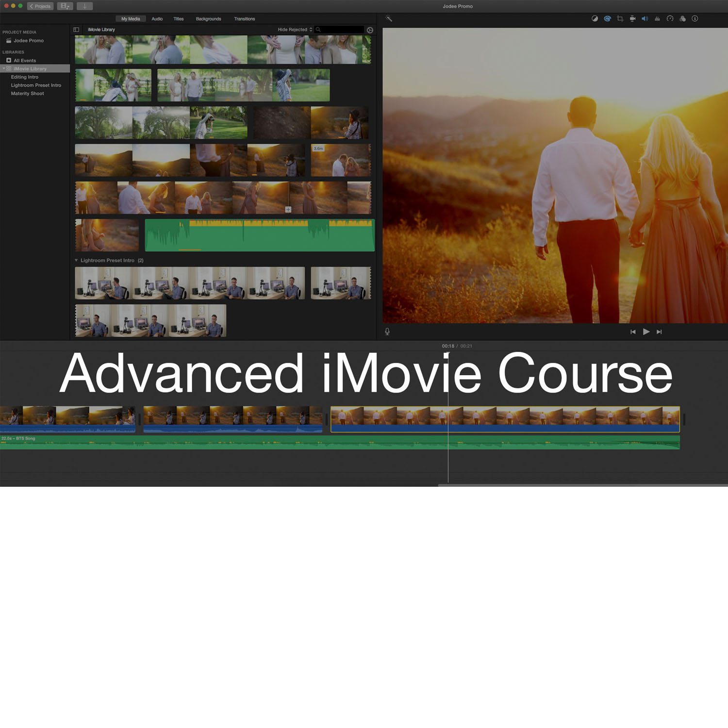
Task: Click the media browser filmstrip-music button
Action: (x=65, y=6)
